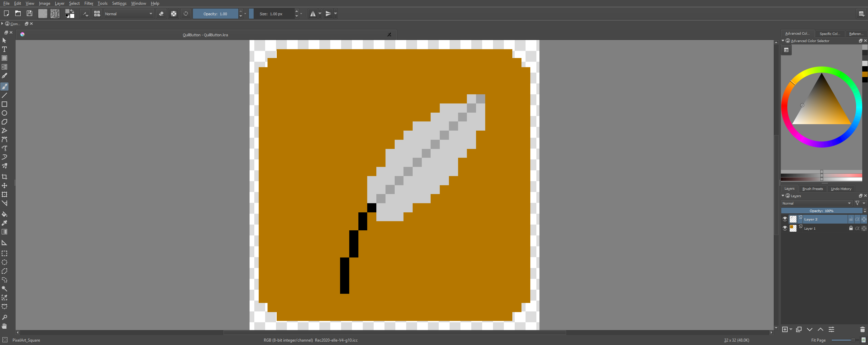This screenshot has width=868, height=345.
Task: Activate the Crop tool
Action: (x=4, y=177)
